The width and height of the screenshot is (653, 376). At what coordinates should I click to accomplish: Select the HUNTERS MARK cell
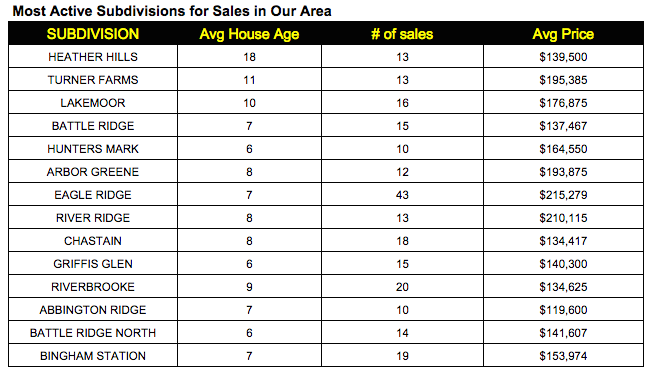point(93,149)
